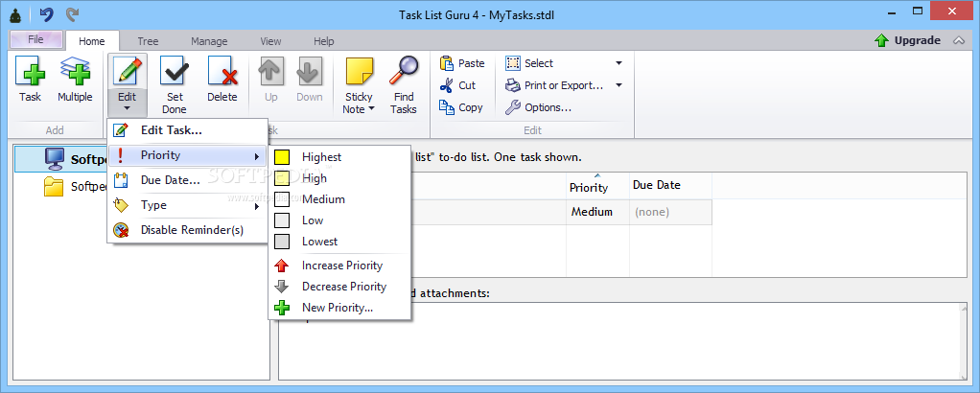Set priority to Highest

339,157
